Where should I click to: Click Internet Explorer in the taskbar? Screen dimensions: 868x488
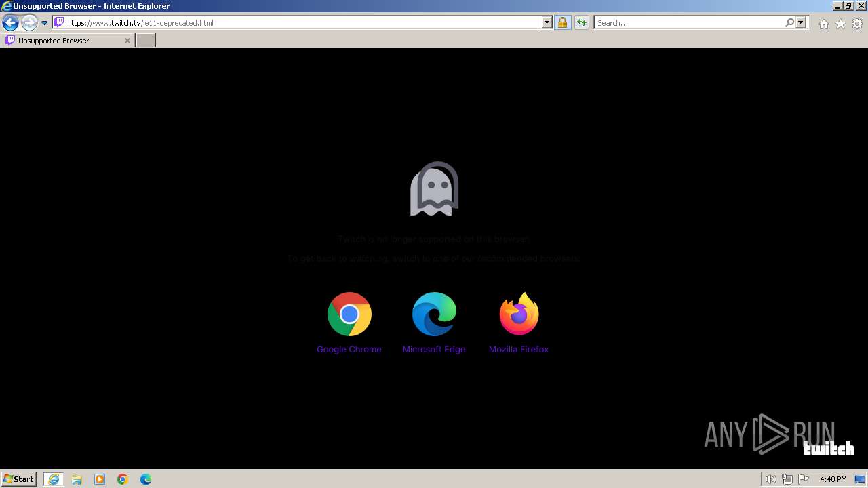point(54,479)
